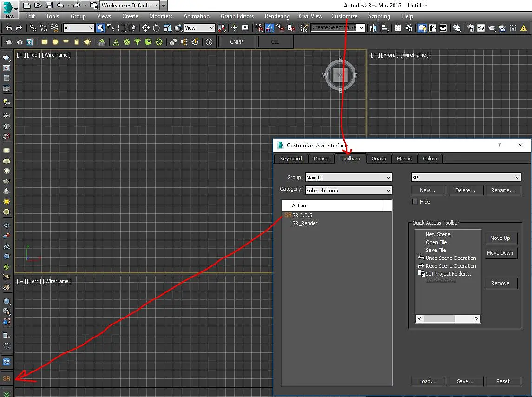Image resolution: width=532 pixels, height=397 pixels.
Task: Click the Quick Access Toolbar list horizontal scrollbar
Action: [x=448, y=318]
